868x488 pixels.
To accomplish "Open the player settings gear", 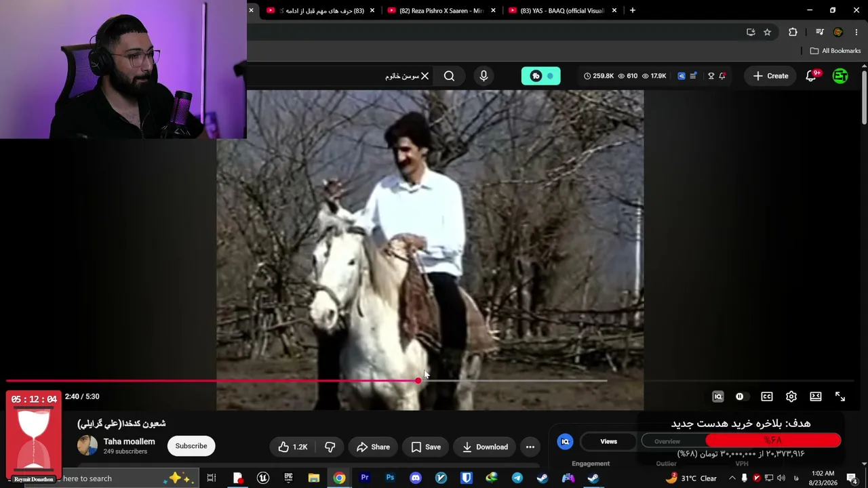I will point(791,396).
